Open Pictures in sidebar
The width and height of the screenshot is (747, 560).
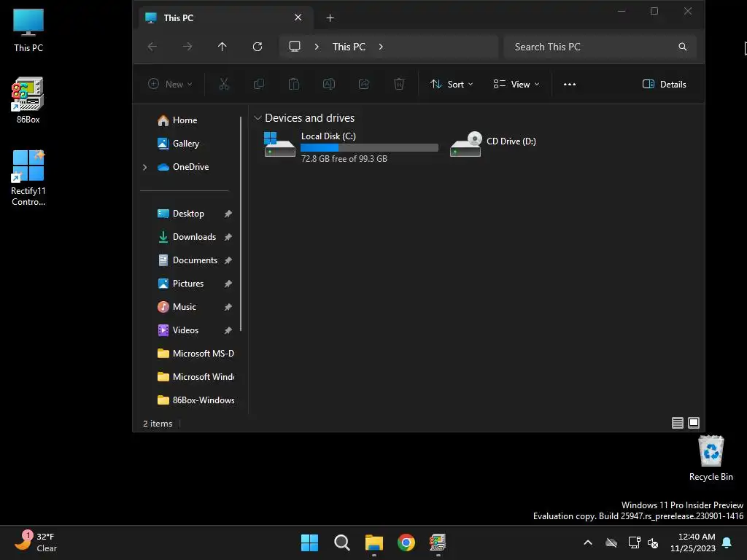pyautogui.click(x=189, y=284)
